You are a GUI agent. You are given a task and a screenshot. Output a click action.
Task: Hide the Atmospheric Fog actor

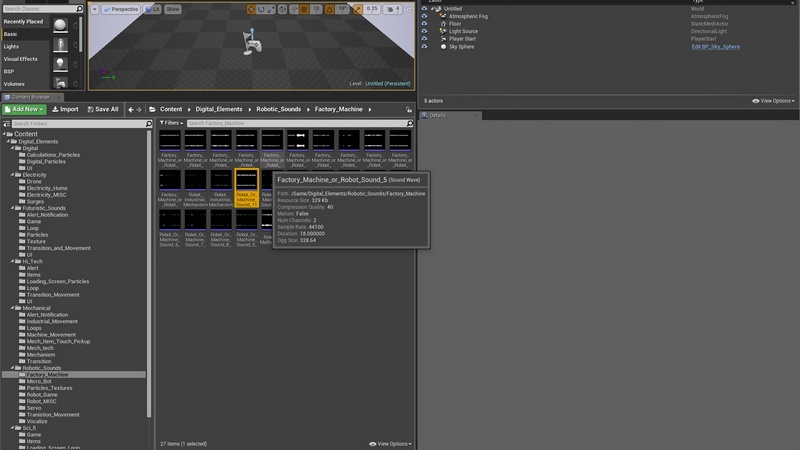click(424, 16)
